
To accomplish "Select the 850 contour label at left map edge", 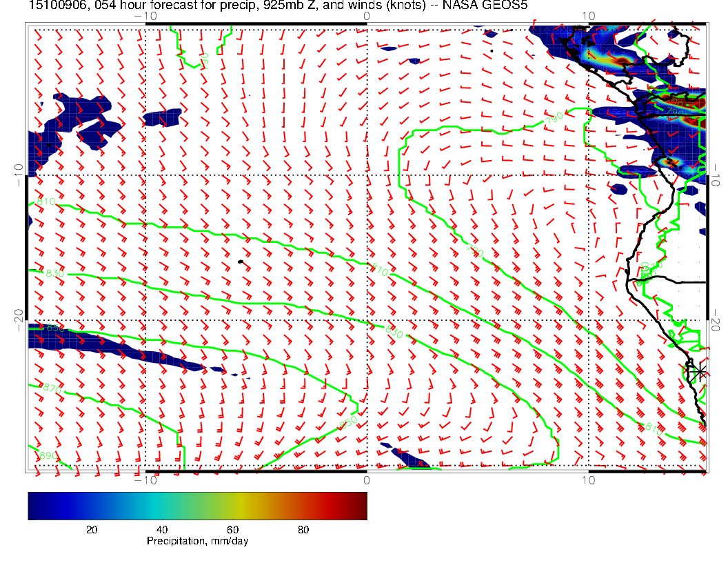I will pos(54,328).
